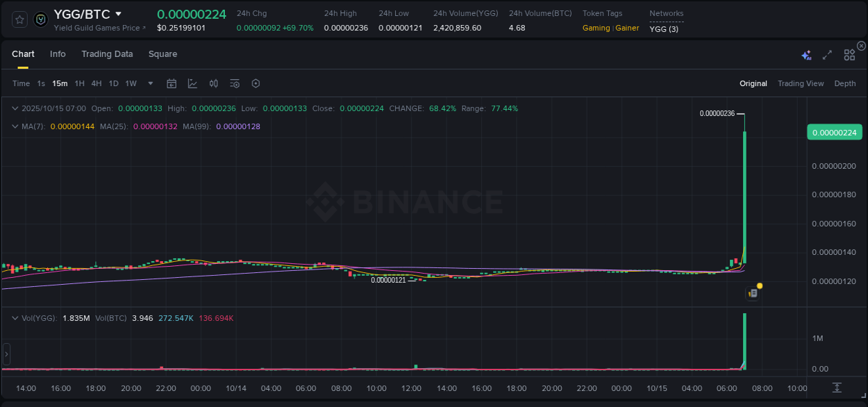The width and height of the screenshot is (868, 407).
Task: Open the extra timeframes dropdown arrow
Action: click(x=149, y=83)
